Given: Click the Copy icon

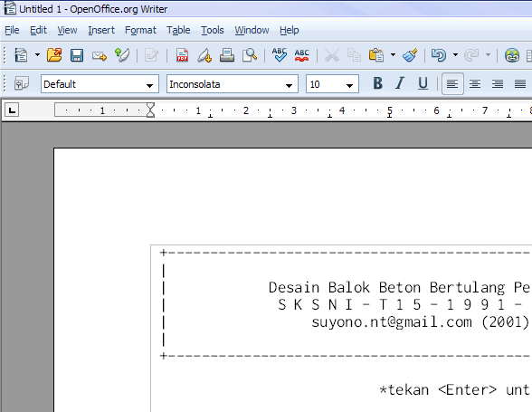Looking at the screenshot, I should pos(354,55).
